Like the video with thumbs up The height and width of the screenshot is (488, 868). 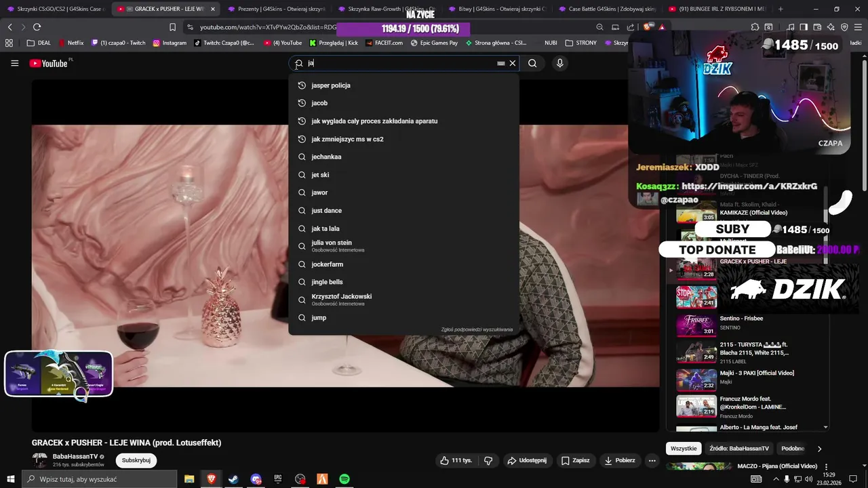click(456, 460)
